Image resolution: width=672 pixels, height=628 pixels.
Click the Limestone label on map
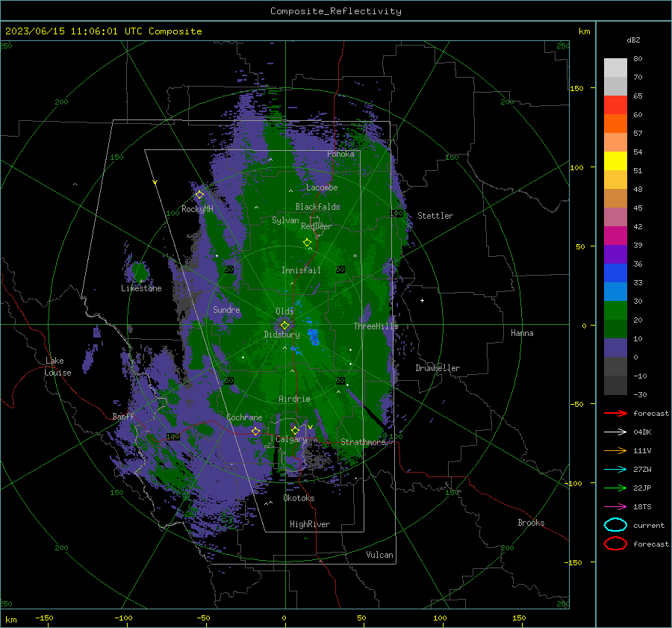pos(141,288)
